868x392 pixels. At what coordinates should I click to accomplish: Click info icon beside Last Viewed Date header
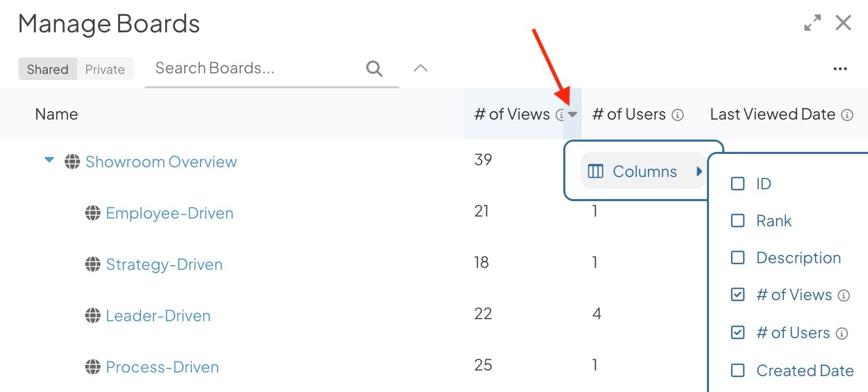(847, 115)
